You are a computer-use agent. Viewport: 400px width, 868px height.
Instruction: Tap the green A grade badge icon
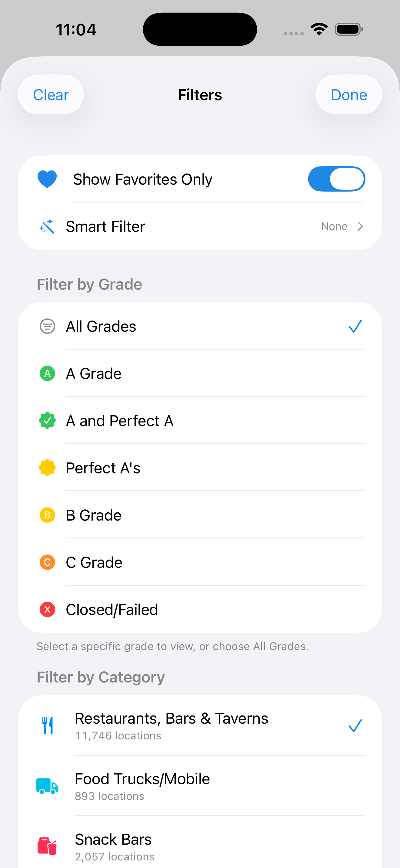(x=47, y=373)
